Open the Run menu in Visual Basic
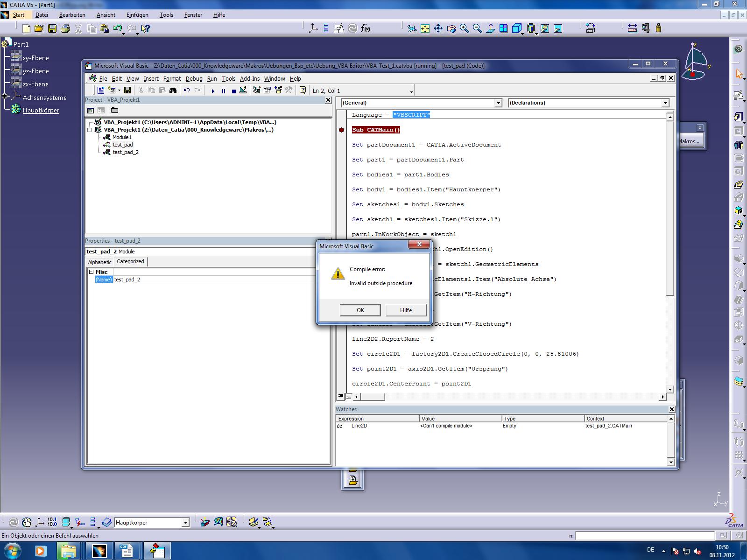Screen dimensions: 747x560 (212, 79)
